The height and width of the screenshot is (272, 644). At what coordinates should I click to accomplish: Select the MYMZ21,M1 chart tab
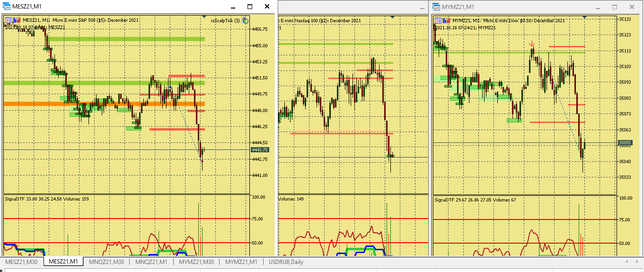(x=241, y=262)
